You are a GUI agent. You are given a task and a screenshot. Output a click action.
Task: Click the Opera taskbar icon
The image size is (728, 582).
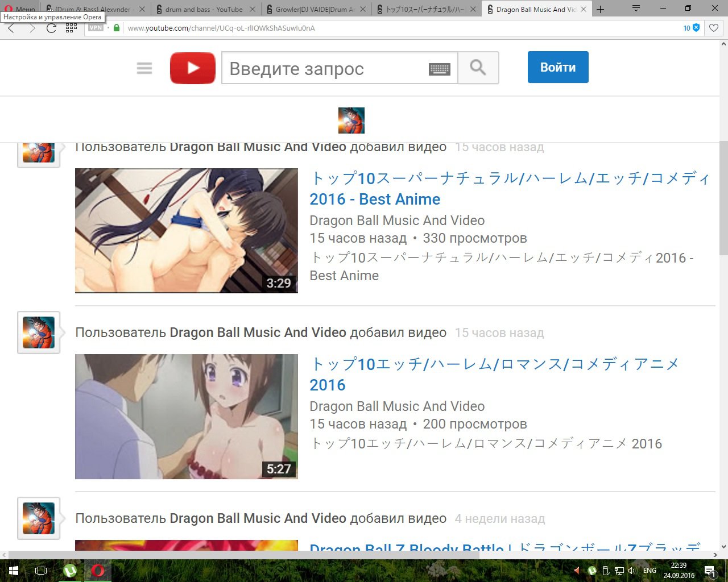coord(97,571)
